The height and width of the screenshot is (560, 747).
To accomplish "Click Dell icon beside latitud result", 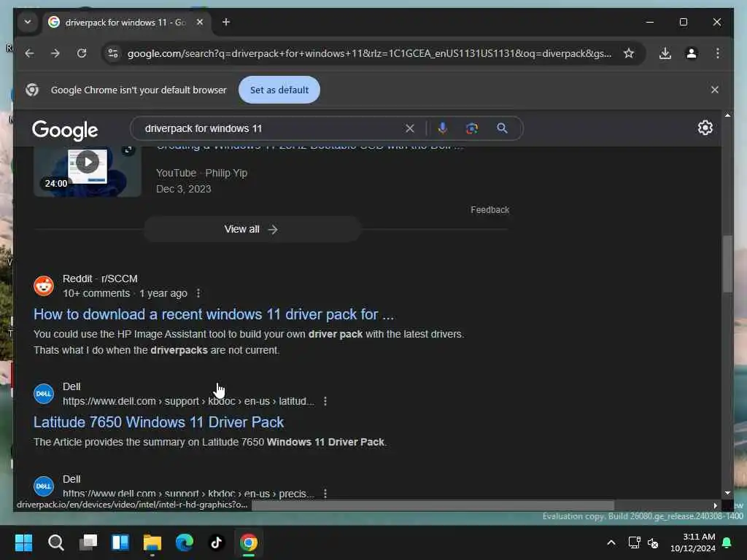I will pyautogui.click(x=44, y=394).
